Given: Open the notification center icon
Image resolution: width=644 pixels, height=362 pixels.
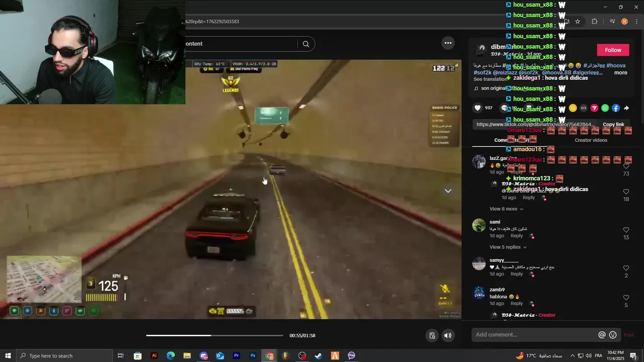Looking at the screenshot, I should click(x=633, y=356).
